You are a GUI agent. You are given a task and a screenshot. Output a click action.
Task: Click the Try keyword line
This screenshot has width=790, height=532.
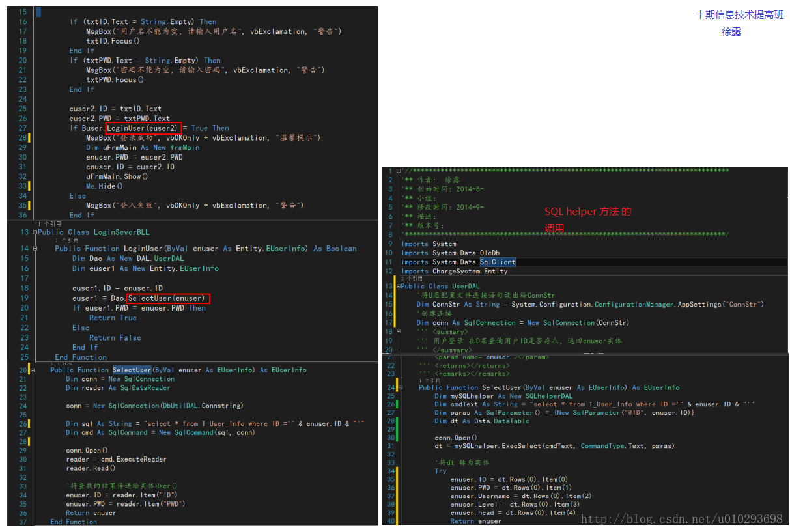tap(441, 471)
